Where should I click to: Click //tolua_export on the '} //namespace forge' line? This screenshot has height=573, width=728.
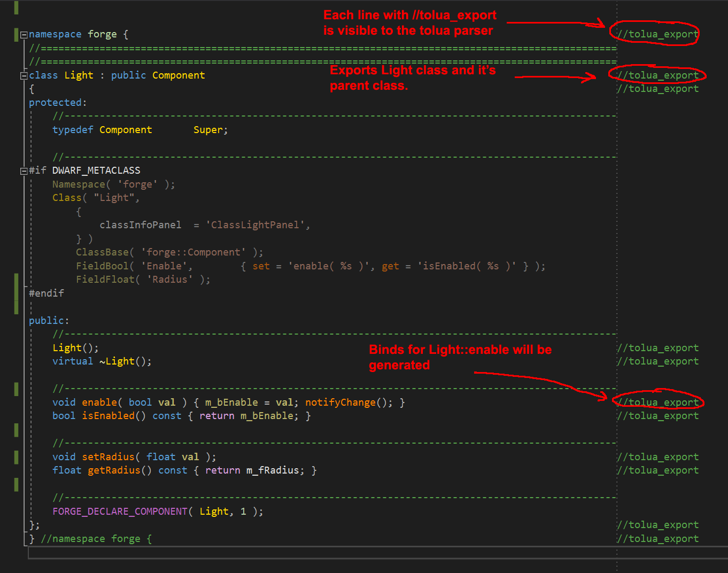pyautogui.click(x=658, y=539)
